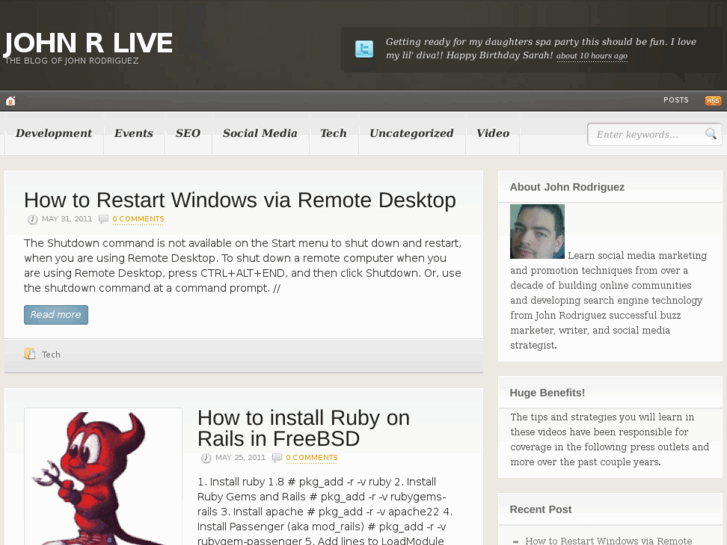Open the Tech category link in the post footer

(51, 355)
